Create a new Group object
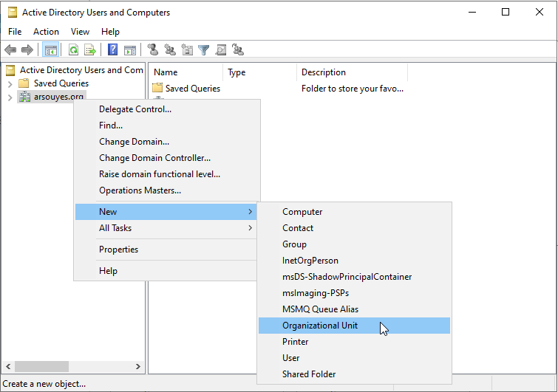Image resolution: width=558 pixels, height=392 pixels. 354,244
